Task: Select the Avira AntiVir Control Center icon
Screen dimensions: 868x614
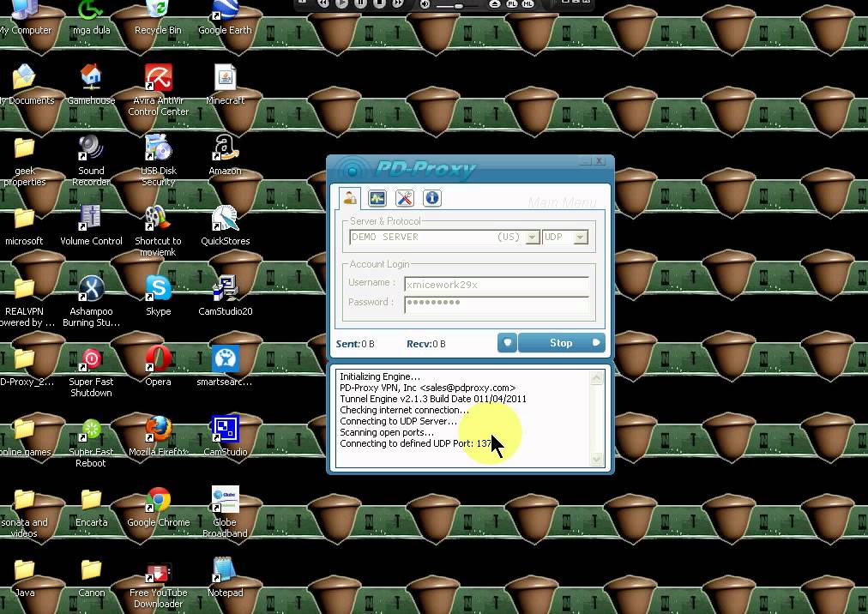Action: (x=158, y=90)
